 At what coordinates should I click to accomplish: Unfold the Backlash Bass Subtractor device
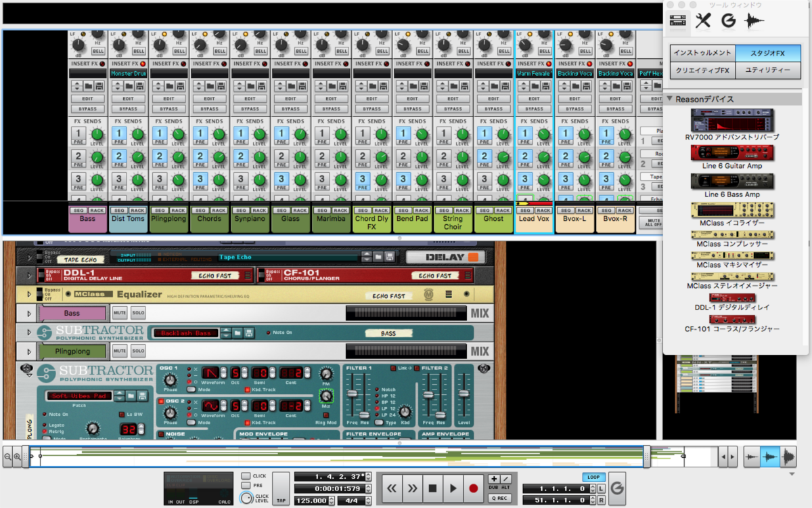tap(28, 333)
